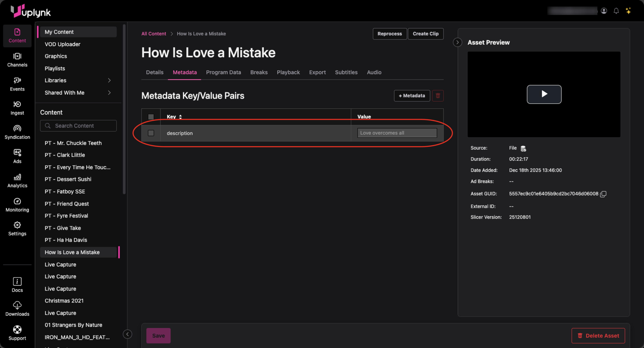Select all metadata rows via header checkbox

pos(151,117)
